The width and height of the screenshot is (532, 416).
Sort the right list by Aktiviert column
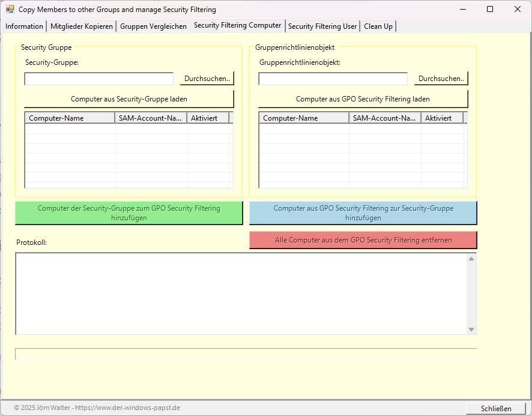[x=442, y=118]
